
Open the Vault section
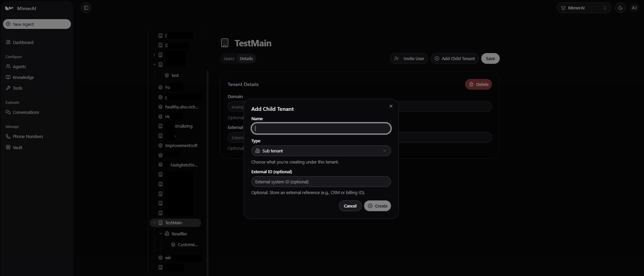tap(17, 147)
